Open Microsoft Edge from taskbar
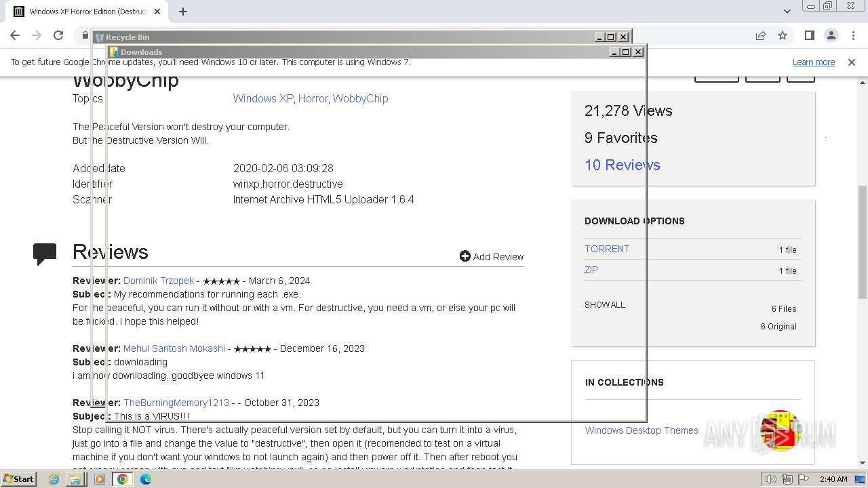The width and height of the screenshot is (868, 488). point(146,479)
